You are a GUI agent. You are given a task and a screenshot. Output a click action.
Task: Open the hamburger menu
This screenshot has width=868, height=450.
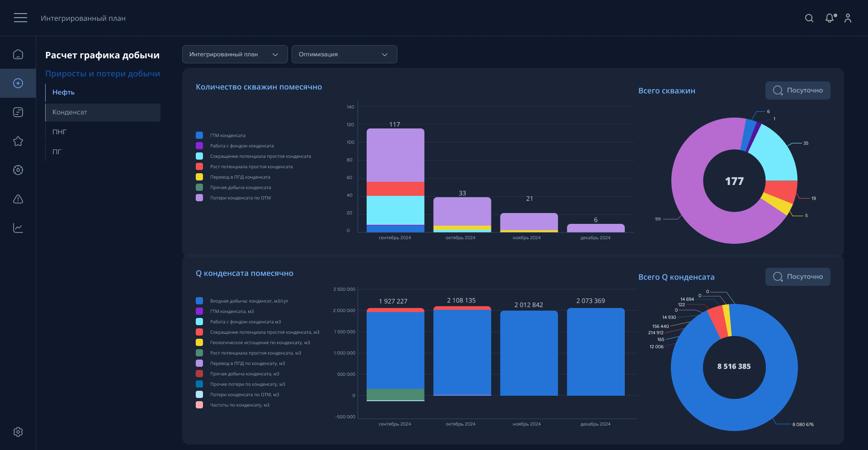[20, 18]
